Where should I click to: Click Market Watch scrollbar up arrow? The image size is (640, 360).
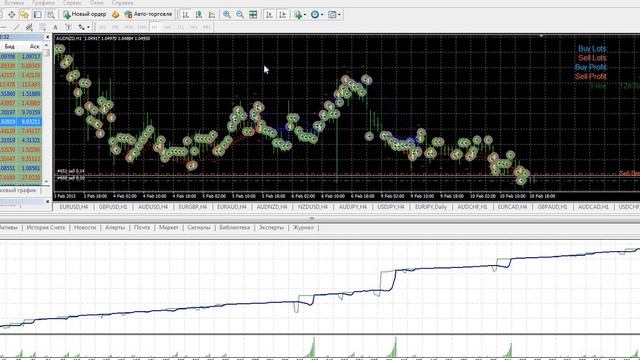point(47,46)
